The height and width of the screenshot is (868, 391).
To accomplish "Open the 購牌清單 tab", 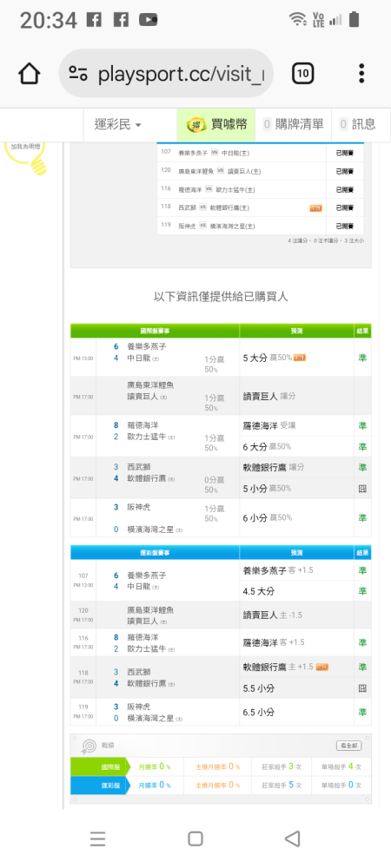I will point(293,124).
